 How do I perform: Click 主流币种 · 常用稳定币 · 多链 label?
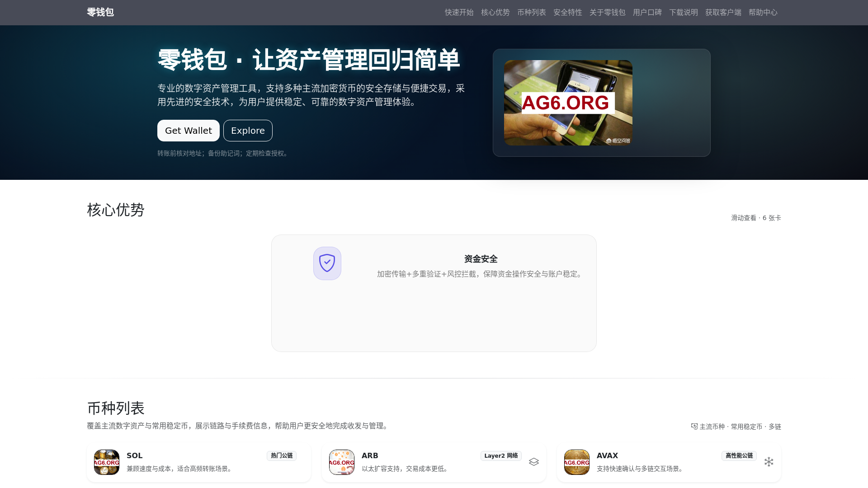741,427
